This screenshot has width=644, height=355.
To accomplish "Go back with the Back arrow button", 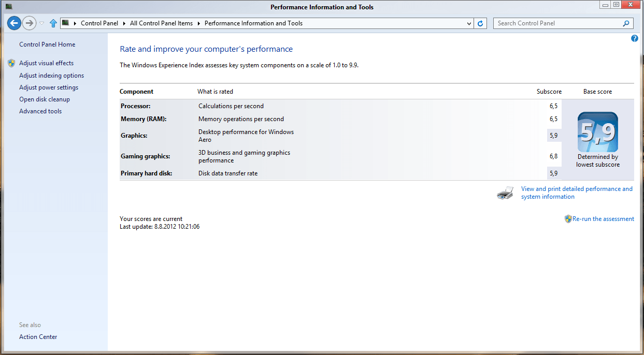I will click(14, 23).
